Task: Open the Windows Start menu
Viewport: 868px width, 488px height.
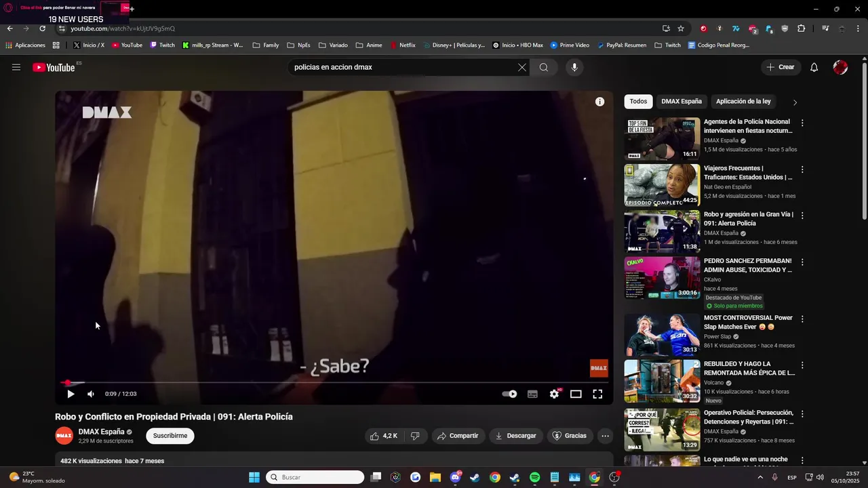Action: [x=254, y=477]
